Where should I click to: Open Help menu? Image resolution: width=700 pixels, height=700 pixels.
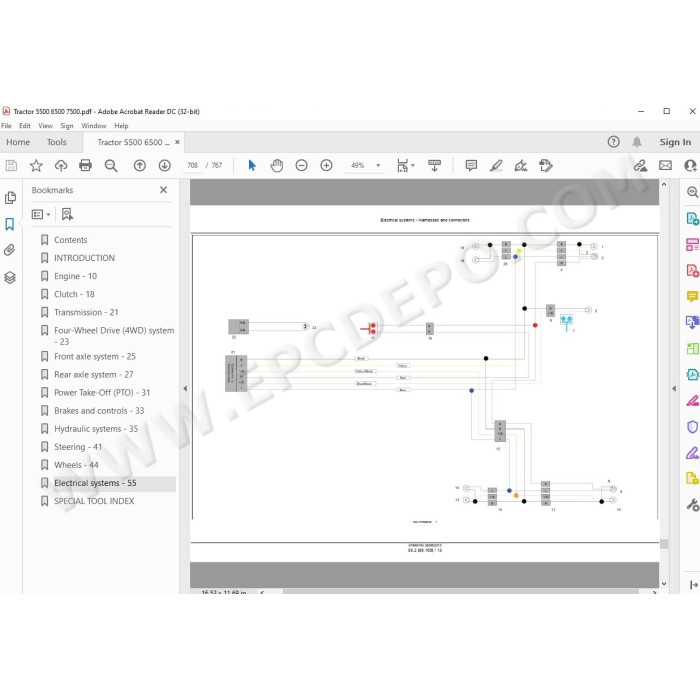[x=121, y=126]
